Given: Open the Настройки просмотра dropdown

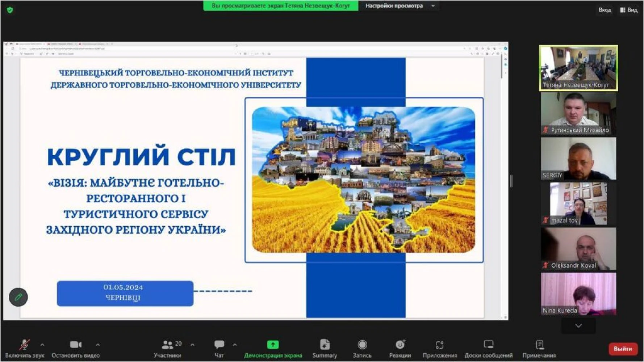Looking at the screenshot, I should (x=399, y=6).
